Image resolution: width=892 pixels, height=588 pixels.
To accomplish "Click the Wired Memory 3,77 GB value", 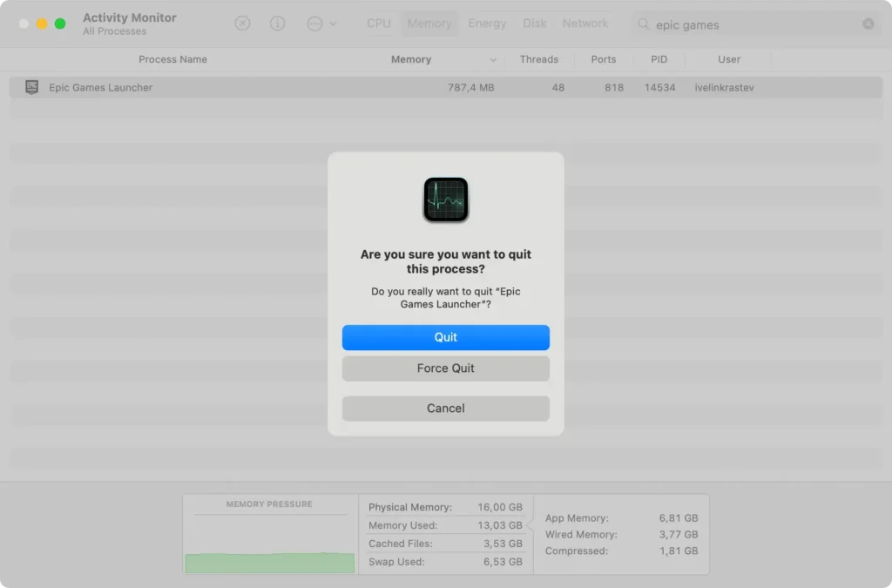I will (x=678, y=535).
